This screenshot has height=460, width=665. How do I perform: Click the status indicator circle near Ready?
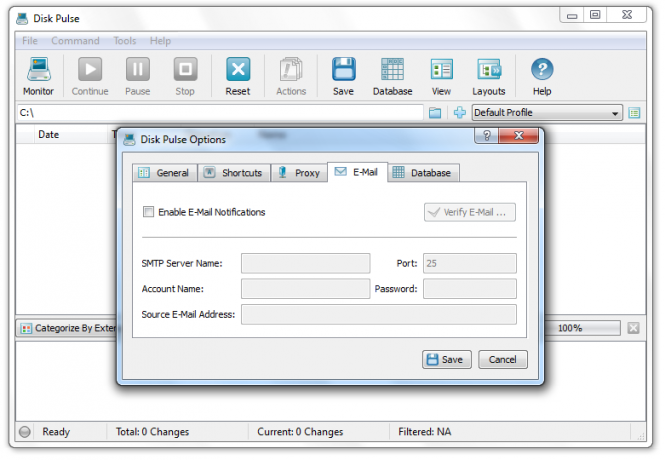coord(25,432)
